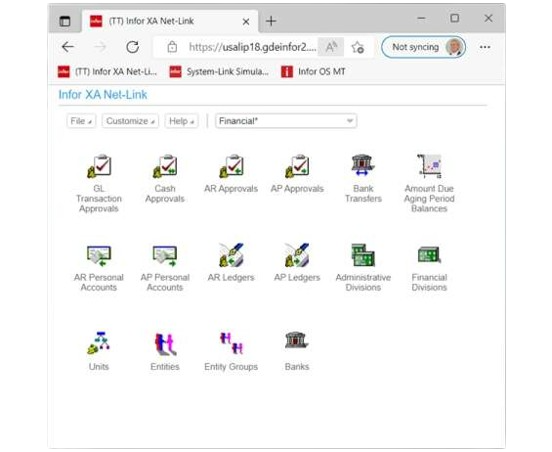
Task: Reload the page with refresh icon
Action: click(x=133, y=47)
